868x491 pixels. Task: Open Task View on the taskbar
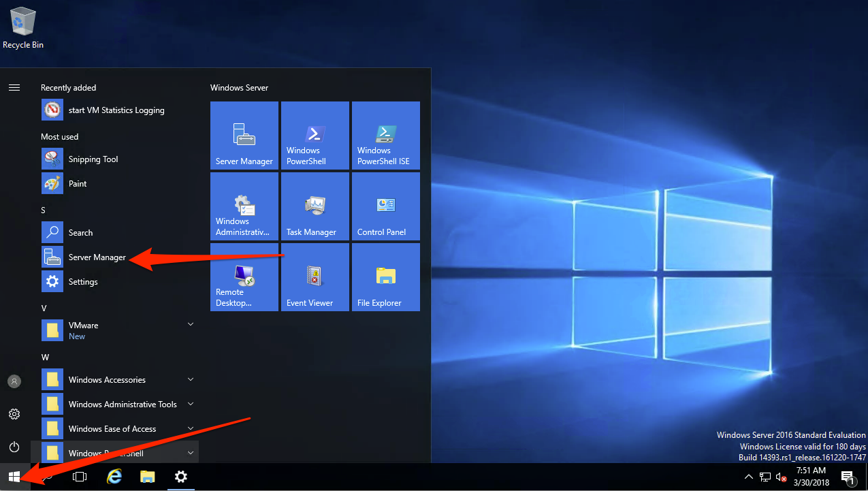[x=80, y=477]
